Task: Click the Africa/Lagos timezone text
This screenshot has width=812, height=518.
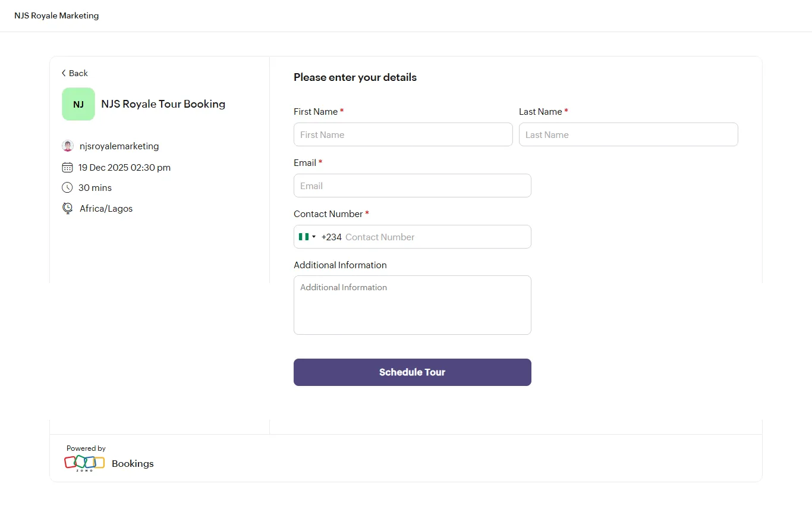Action: 106,209
